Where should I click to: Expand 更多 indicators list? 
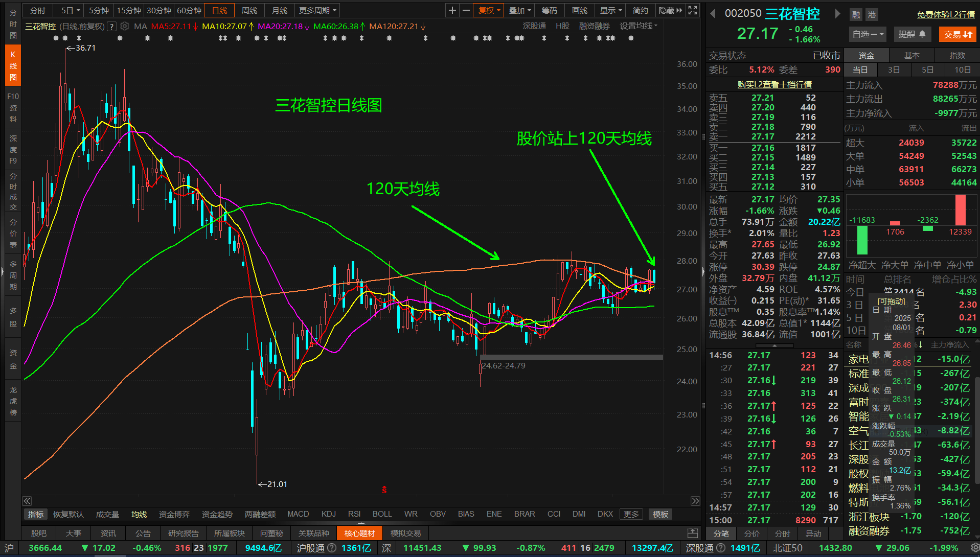(631, 514)
